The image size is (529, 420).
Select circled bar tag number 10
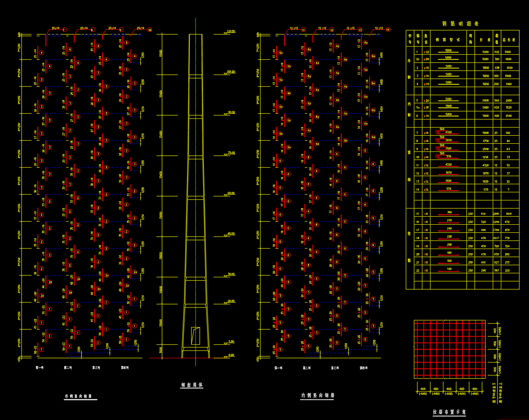coord(149,30)
